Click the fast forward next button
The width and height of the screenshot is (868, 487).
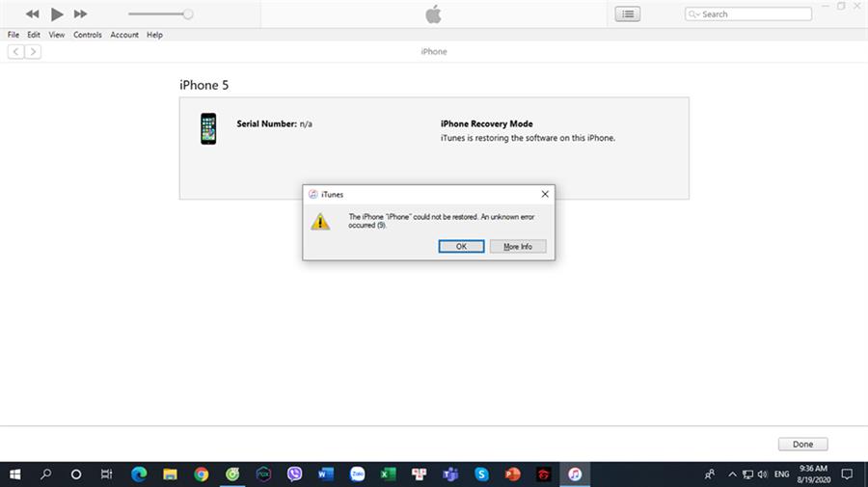[x=80, y=14]
